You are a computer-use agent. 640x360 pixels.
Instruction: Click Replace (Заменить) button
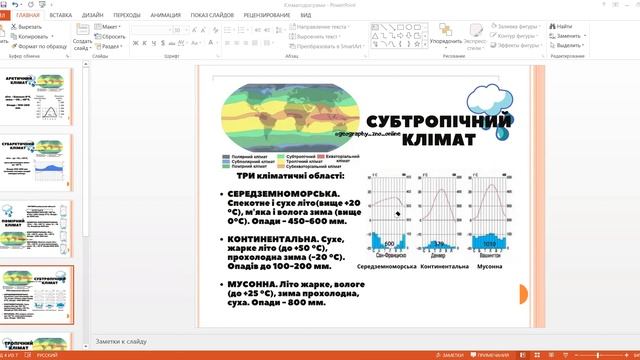click(568, 36)
